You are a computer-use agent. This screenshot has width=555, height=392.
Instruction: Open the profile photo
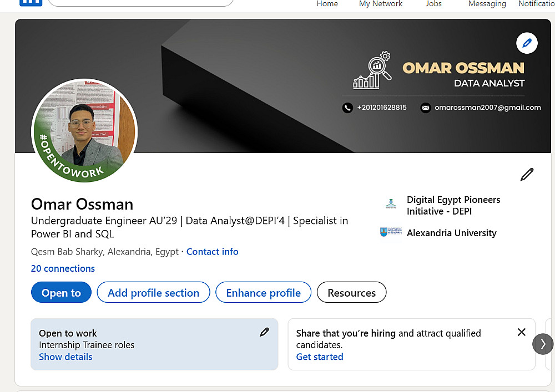point(84,130)
